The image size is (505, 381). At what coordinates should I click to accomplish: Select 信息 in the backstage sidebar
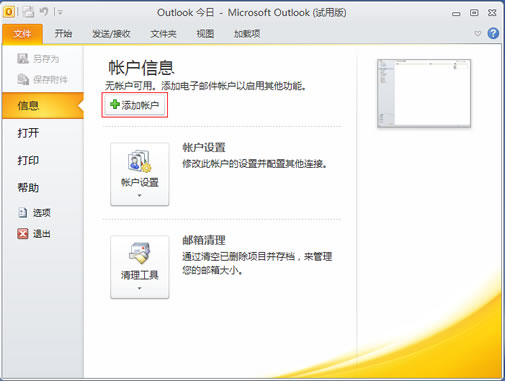43,106
